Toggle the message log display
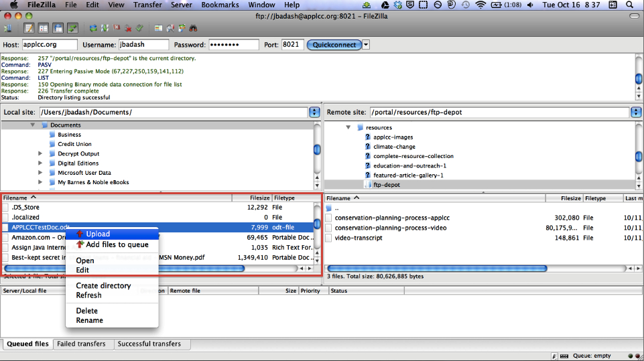 coord(29,29)
